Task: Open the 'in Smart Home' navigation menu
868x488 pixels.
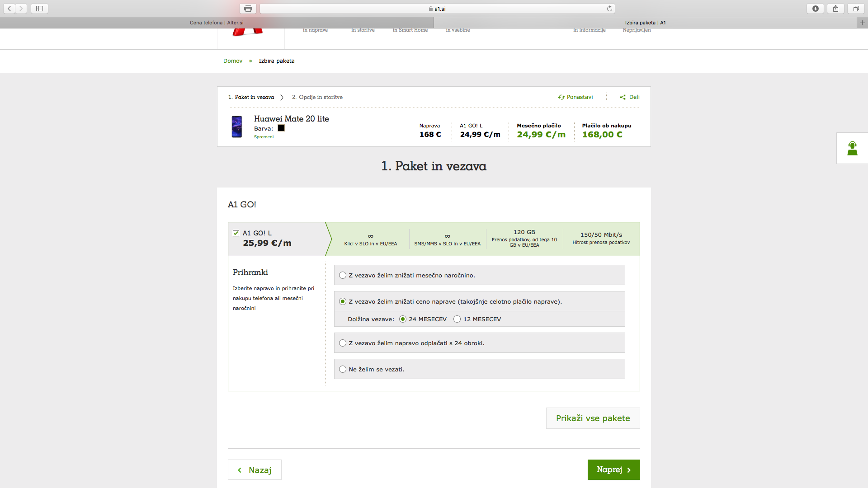Action: 410,30
